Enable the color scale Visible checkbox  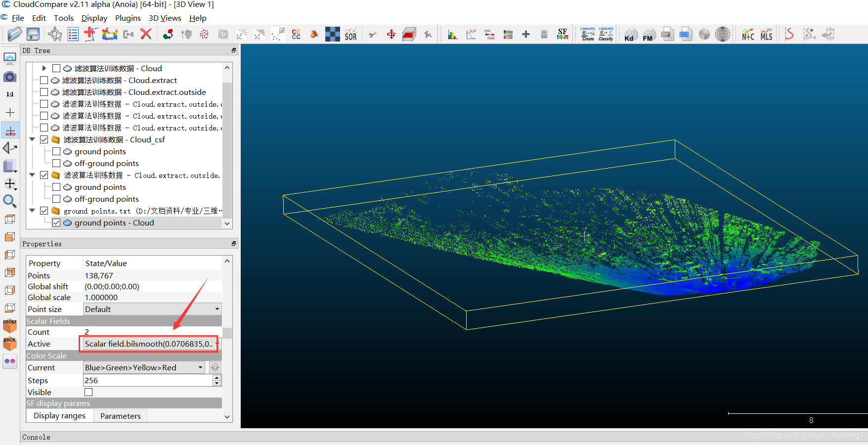click(88, 392)
